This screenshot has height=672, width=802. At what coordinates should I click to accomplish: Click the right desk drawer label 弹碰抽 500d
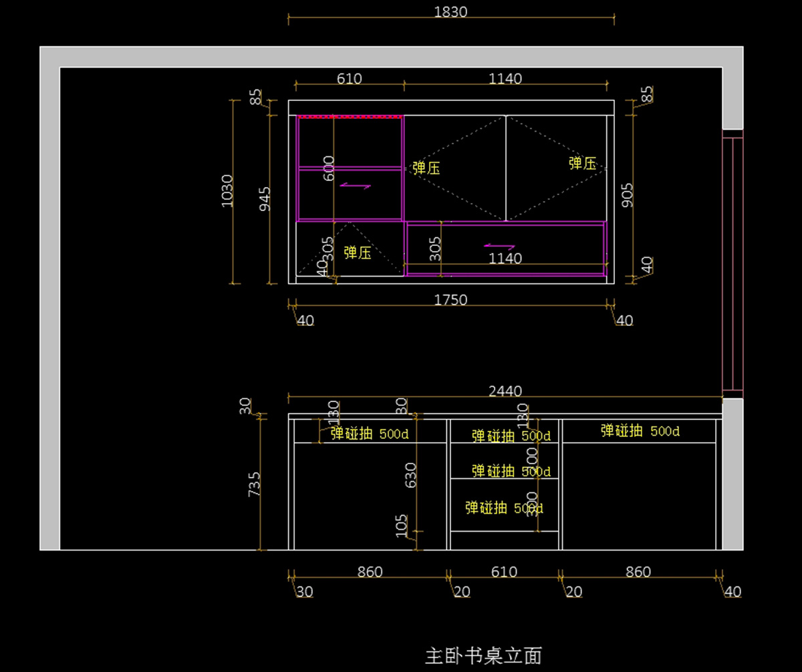[640, 431]
